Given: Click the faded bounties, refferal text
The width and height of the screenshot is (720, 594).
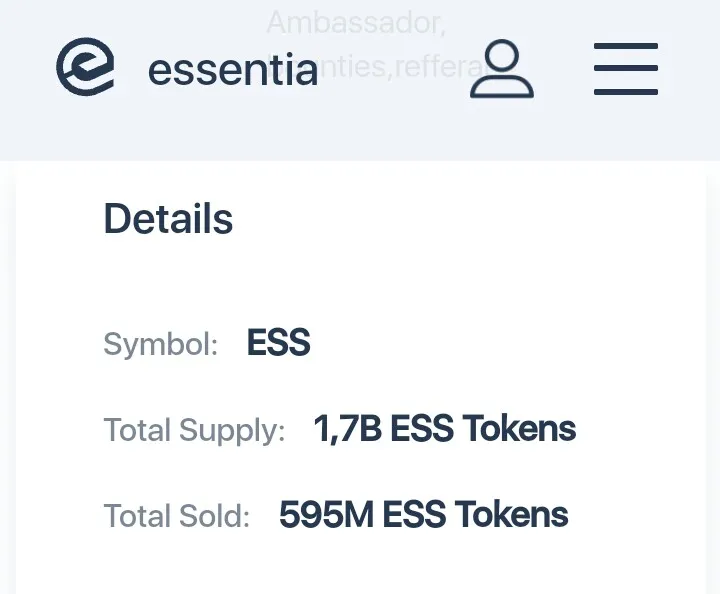Looking at the screenshot, I should click(399, 68).
